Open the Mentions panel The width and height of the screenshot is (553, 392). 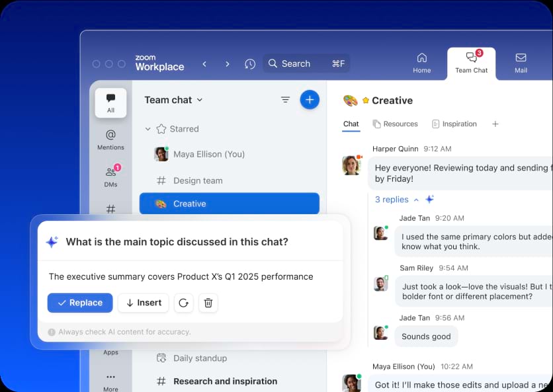[110, 139]
